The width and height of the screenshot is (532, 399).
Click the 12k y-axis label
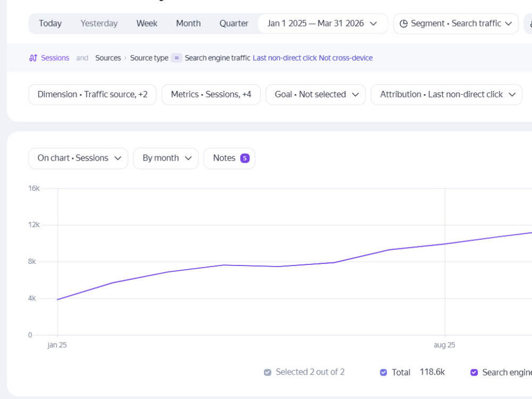pyautogui.click(x=34, y=225)
